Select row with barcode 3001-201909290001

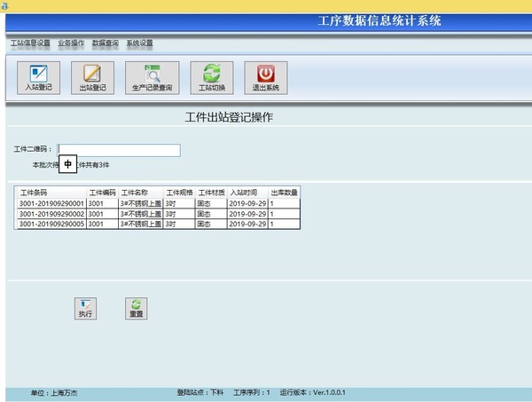[51, 203]
